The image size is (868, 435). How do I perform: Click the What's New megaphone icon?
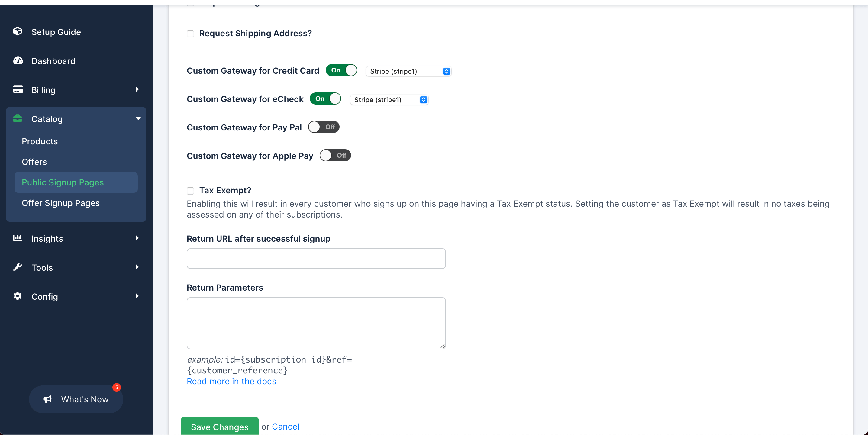tap(47, 399)
